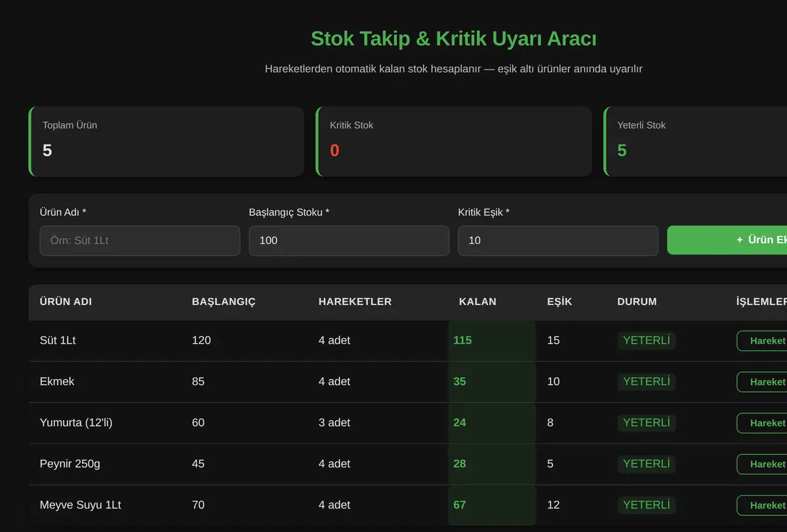The image size is (787, 532).
Task: Click the KALAN column header
Action: (477, 302)
